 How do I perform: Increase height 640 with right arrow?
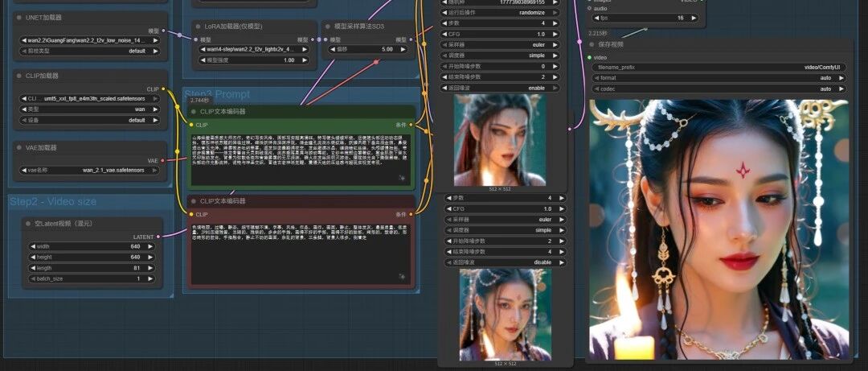tap(150, 258)
